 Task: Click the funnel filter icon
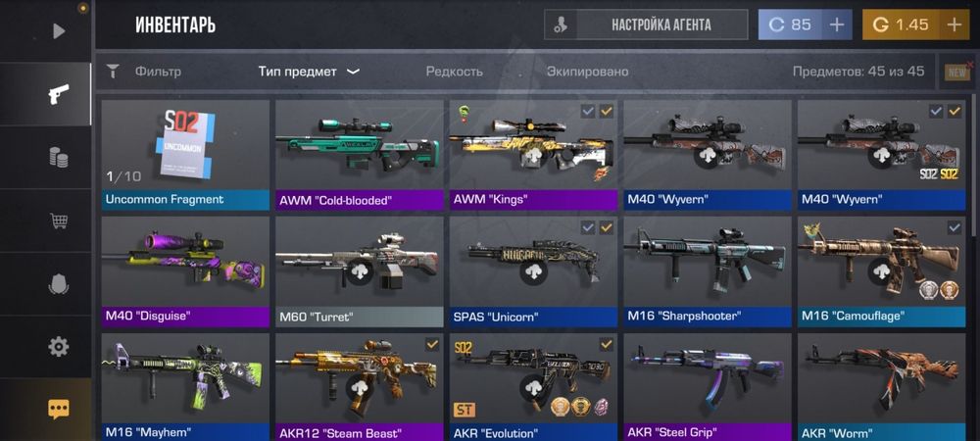[113, 72]
